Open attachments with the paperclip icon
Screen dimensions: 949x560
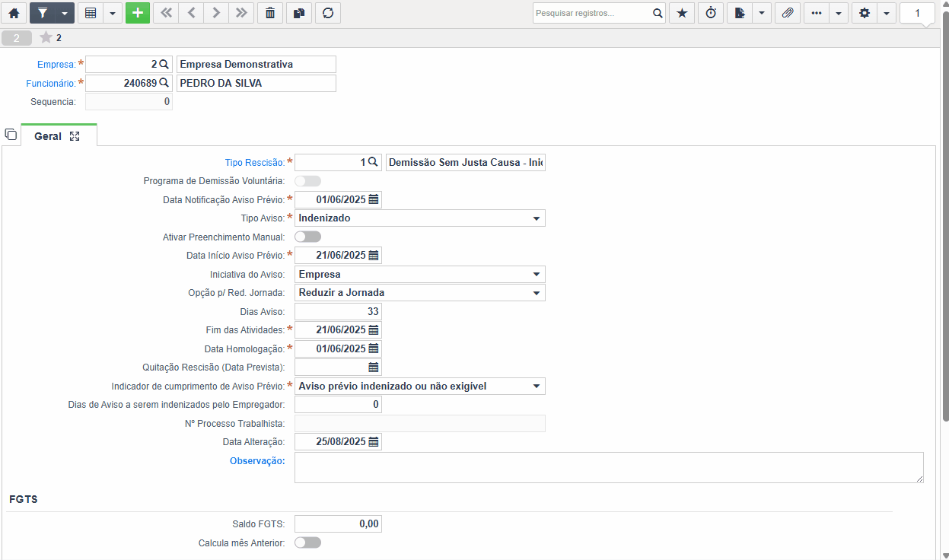(x=788, y=13)
